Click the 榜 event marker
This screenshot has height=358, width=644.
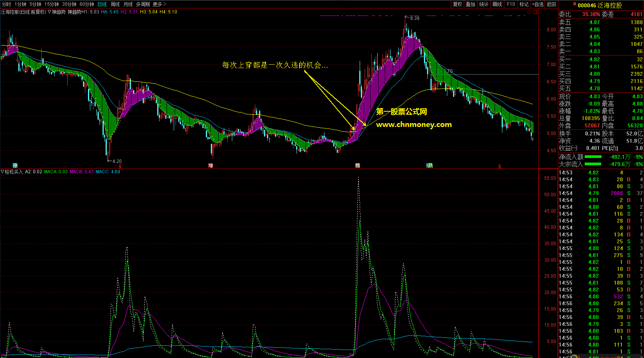(357, 165)
